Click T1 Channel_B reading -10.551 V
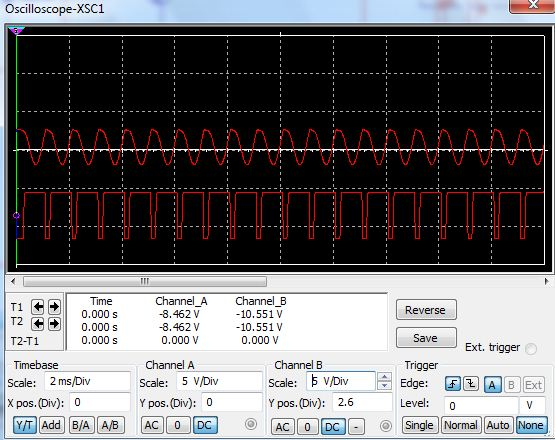 pos(259,314)
